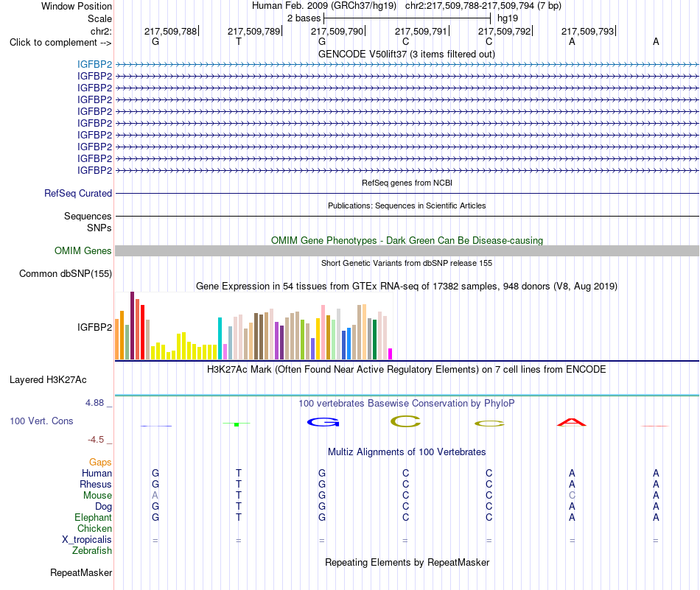
Task: Click position label 217,509,793
Action: coord(587,31)
